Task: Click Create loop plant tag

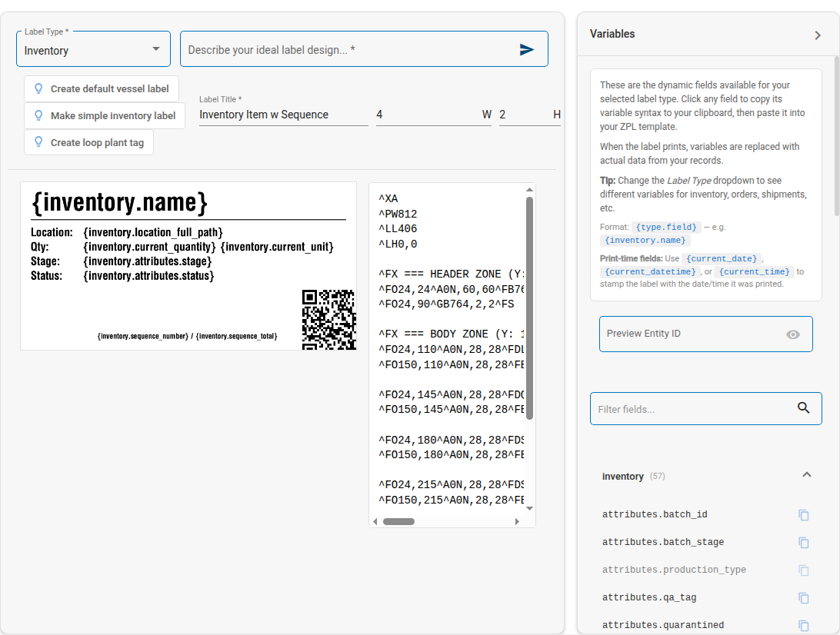Action: click(89, 142)
